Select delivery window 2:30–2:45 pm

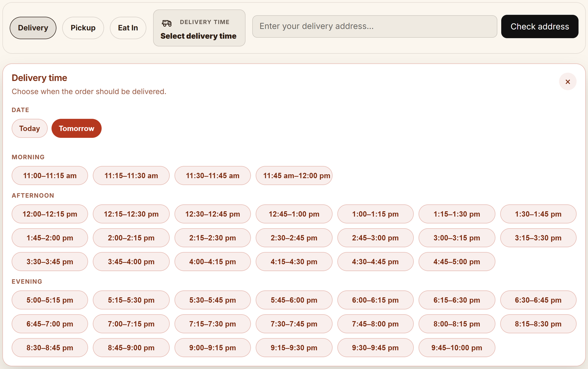click(294, 238)
